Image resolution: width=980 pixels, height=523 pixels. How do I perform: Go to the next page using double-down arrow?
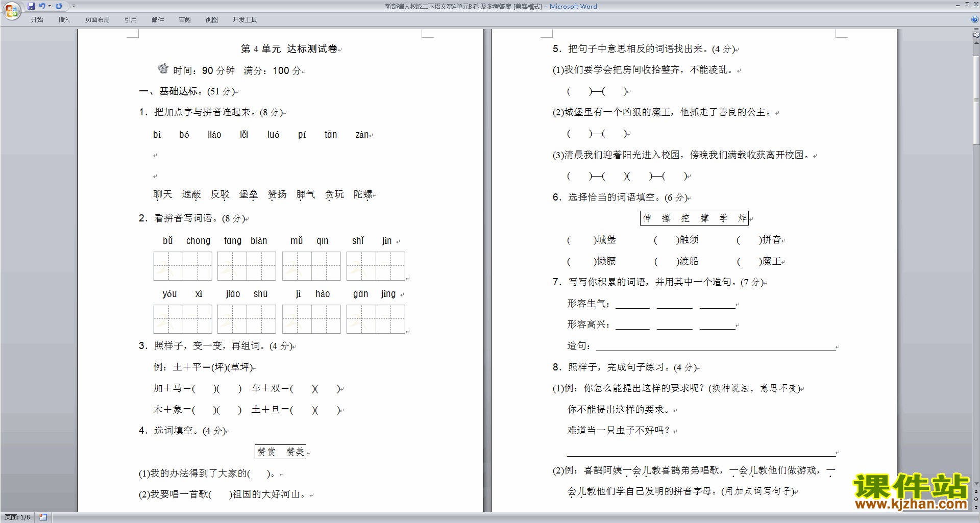tap(976, 507)
